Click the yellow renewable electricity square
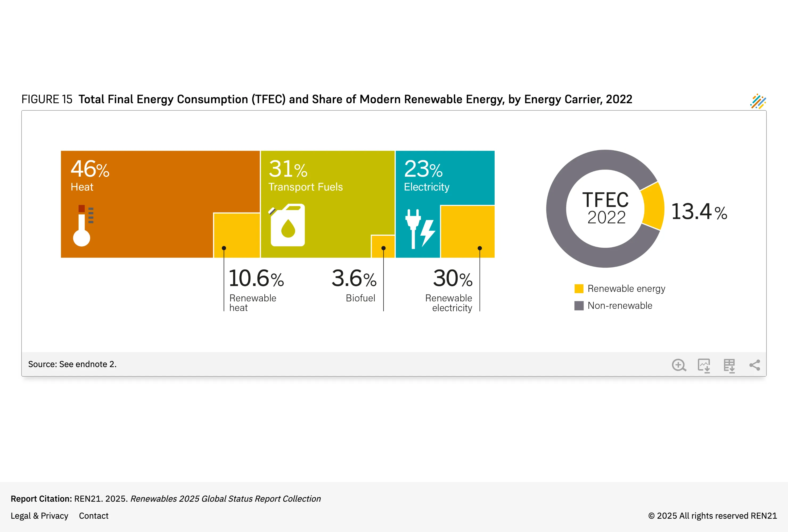 pyautogui.click(x=467, y=231)
